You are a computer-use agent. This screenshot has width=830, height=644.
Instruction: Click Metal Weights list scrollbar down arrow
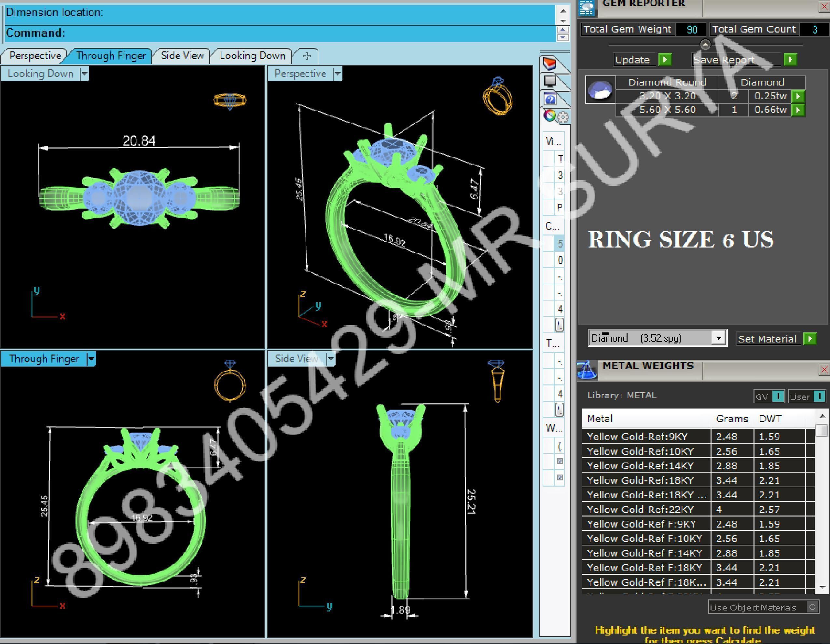[x=823, y=587]
